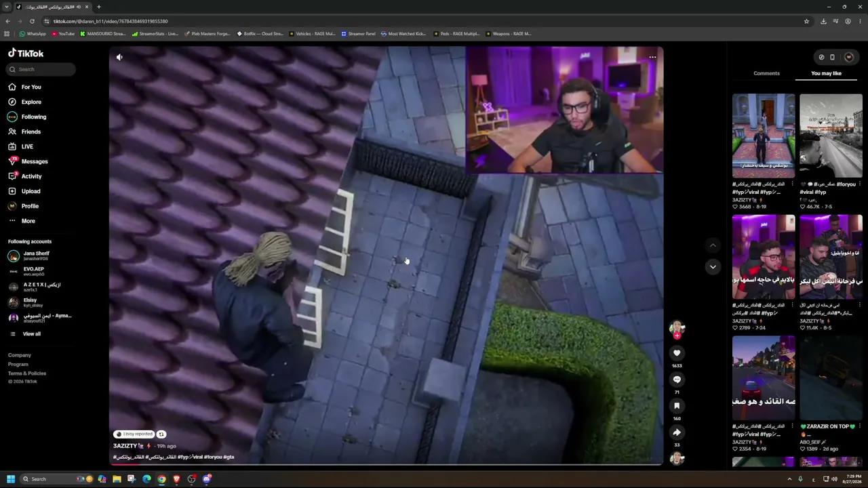Open the Company footer link
Viewport: 868px width, 488px height.
[x=20, y=355]
